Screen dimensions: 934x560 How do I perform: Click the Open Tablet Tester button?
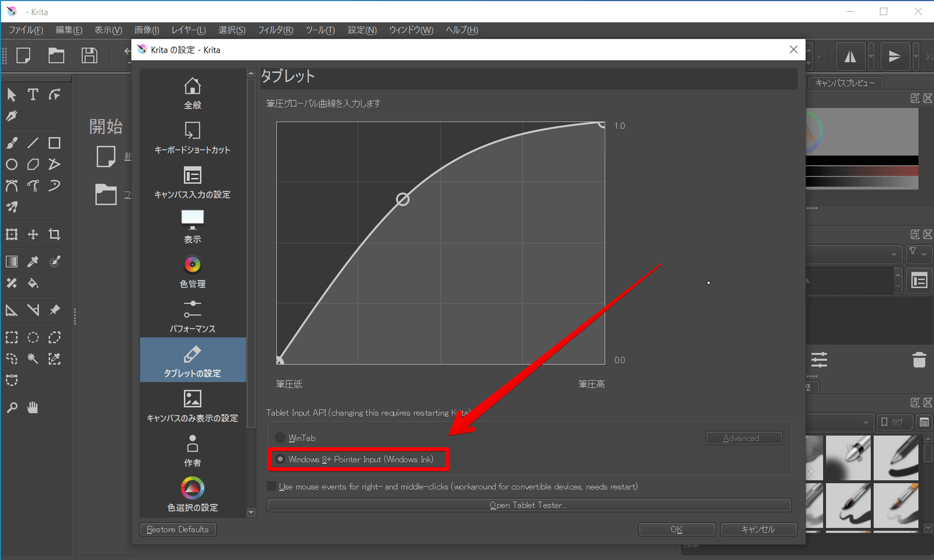click(528, 505)
